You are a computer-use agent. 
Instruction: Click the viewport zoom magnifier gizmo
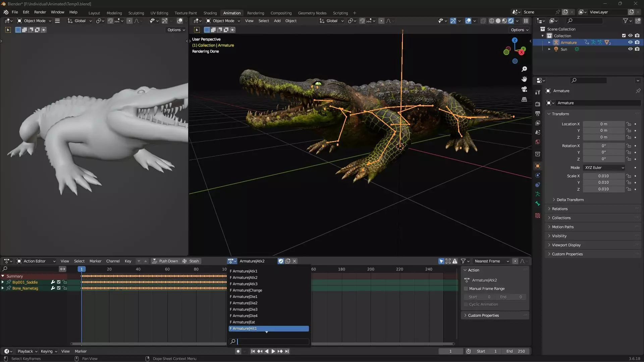tap(524, 69)
